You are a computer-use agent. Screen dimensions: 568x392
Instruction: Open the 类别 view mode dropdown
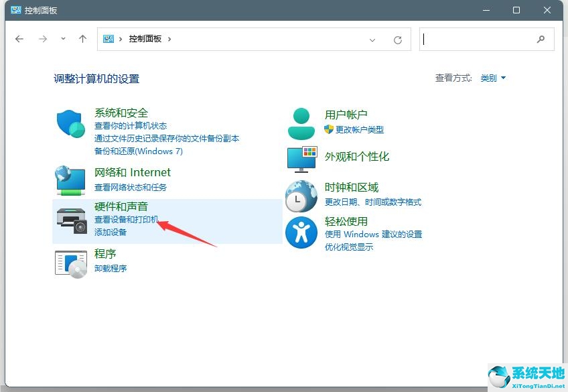click(x=491, y=78)
